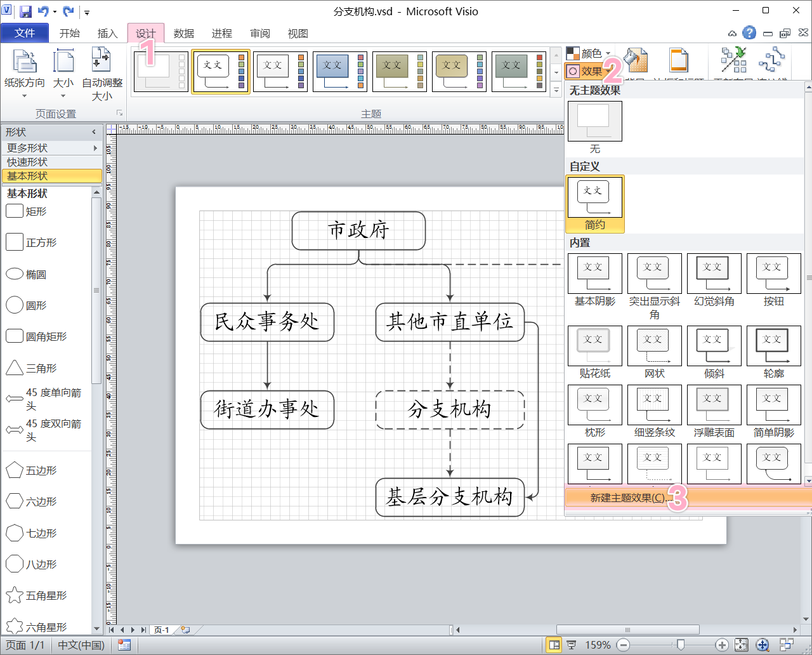
Task: Click the fit page to window icon
Action: click(x=741, y=645)
